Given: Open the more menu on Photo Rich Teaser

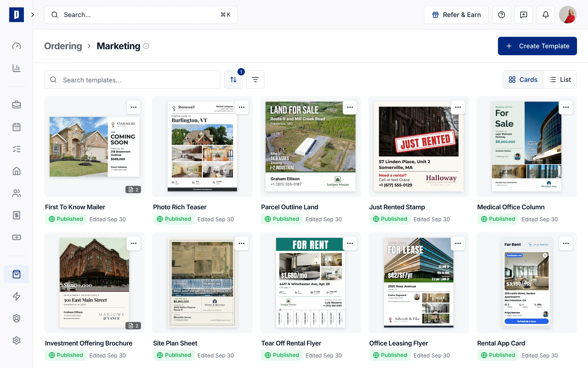Looking at the screenshot, I should (242, 107).
